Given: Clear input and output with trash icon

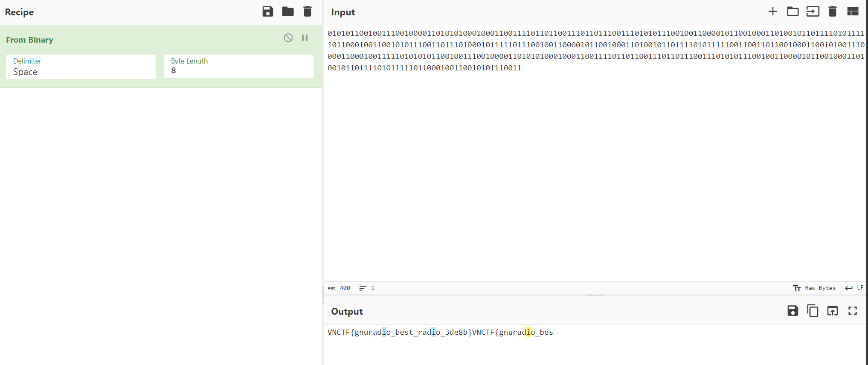Looking at the screenshot, I should coord(833,12).
